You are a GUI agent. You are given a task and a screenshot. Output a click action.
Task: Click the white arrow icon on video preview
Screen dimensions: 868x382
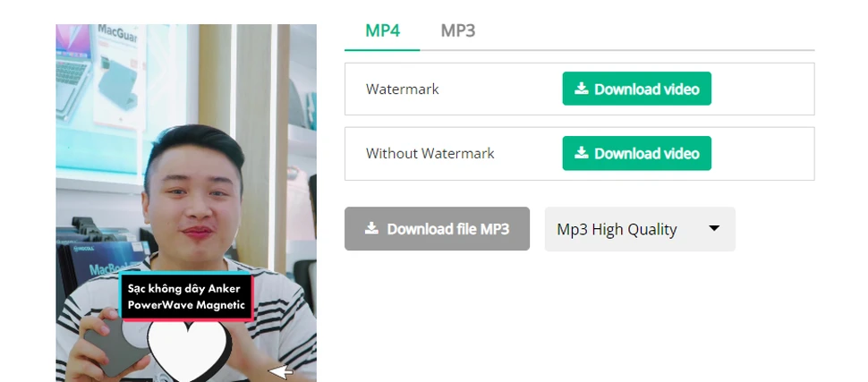click(281, 372)
